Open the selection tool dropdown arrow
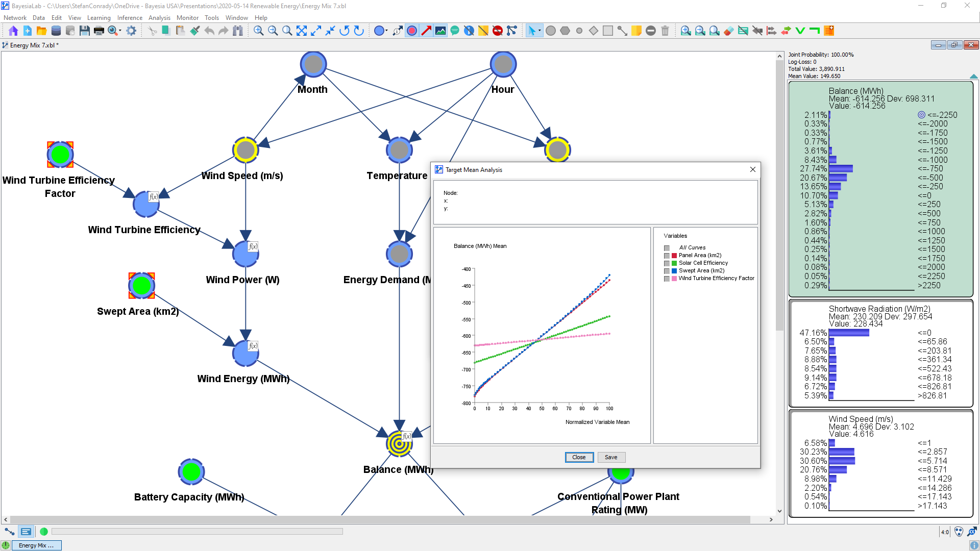Viewport: 980px width, 551px height. 540,31
